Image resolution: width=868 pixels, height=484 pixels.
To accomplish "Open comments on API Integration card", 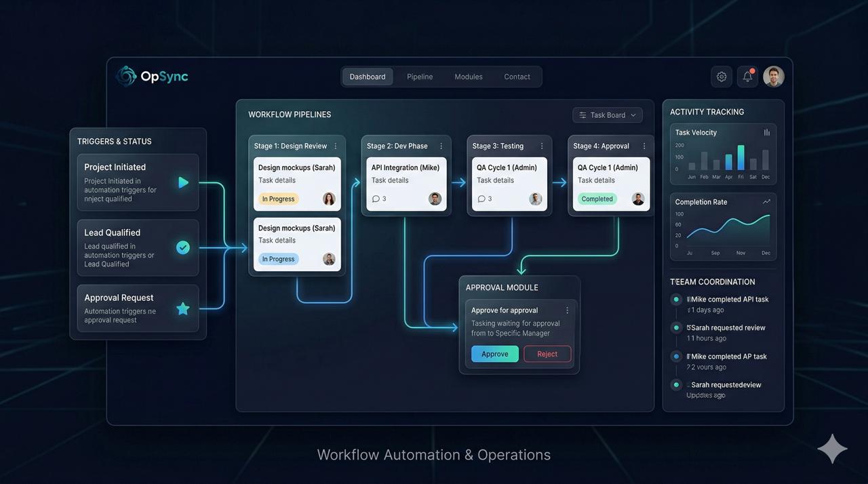I will coord(379,199).
